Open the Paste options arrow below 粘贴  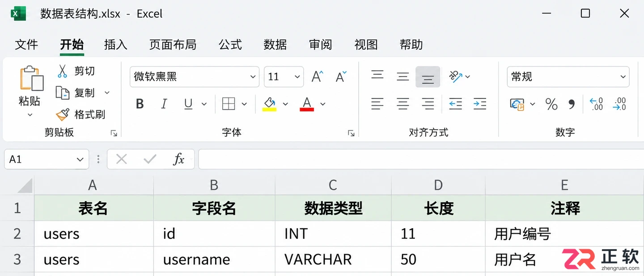tap(30, 115)
